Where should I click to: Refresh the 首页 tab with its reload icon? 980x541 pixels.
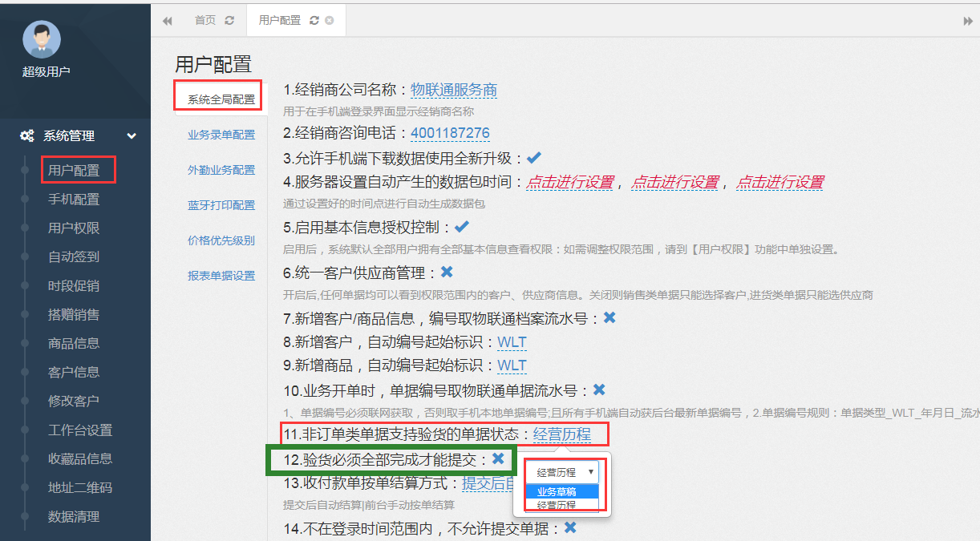pos(229,21)
